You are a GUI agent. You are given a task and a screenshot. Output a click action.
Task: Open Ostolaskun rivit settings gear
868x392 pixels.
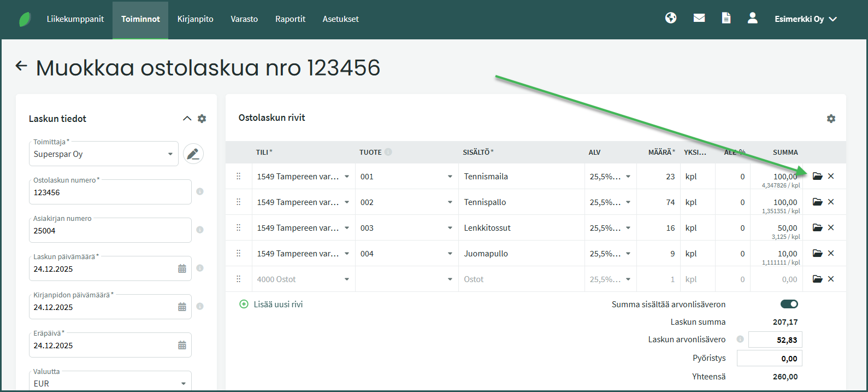pos(831,119)
